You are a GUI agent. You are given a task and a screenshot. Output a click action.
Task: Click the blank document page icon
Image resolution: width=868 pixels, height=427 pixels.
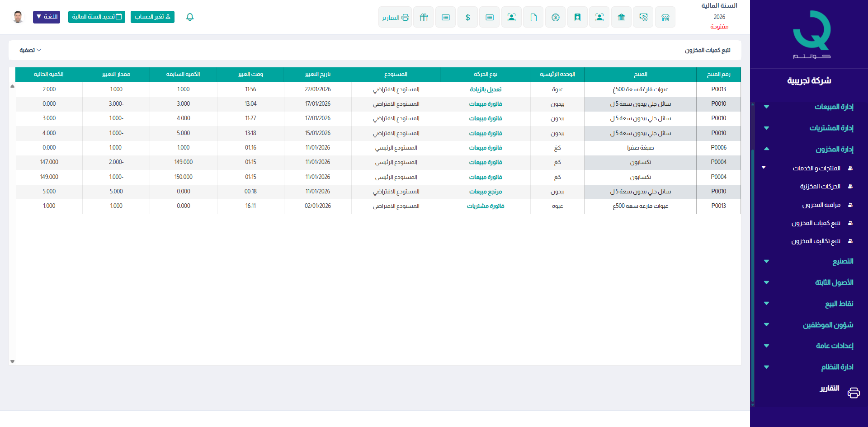click(533, 18)
